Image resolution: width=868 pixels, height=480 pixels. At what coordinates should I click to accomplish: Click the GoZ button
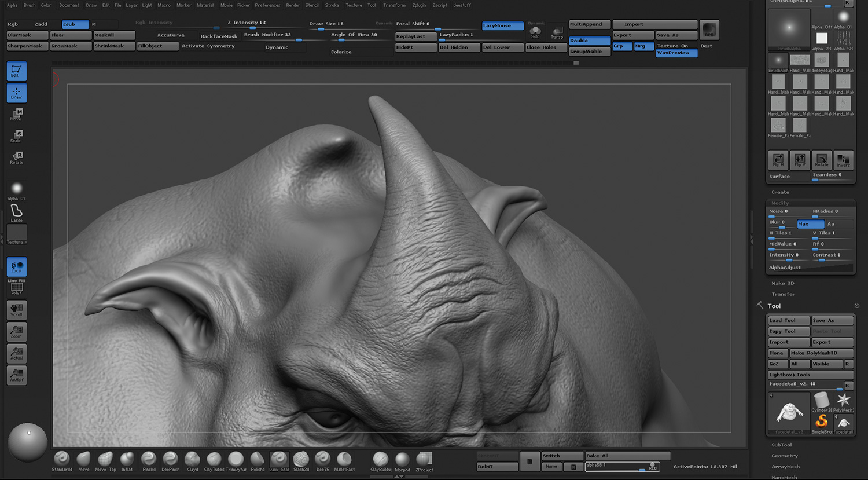777,364
